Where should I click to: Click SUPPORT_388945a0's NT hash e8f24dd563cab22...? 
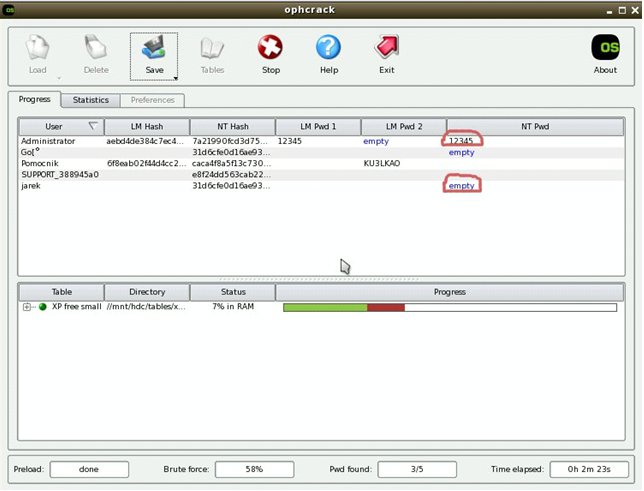[232, 175]
